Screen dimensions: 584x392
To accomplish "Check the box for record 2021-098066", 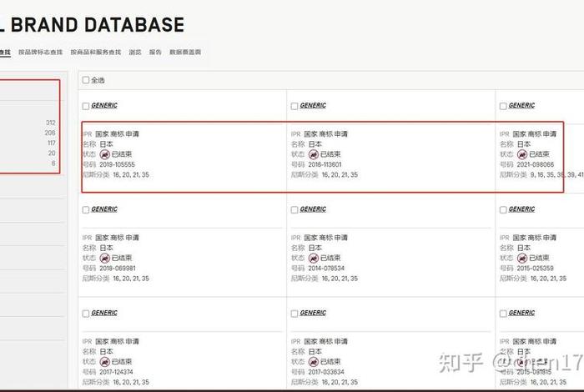I will coord(503,106).
